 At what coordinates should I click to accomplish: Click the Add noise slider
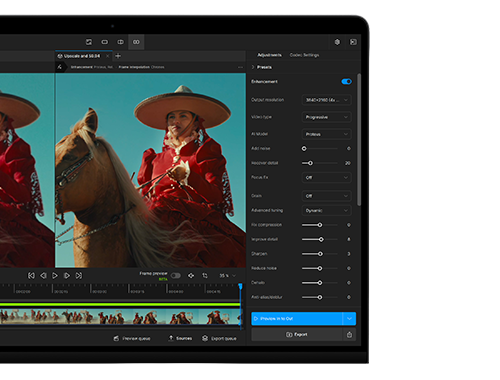320,148
